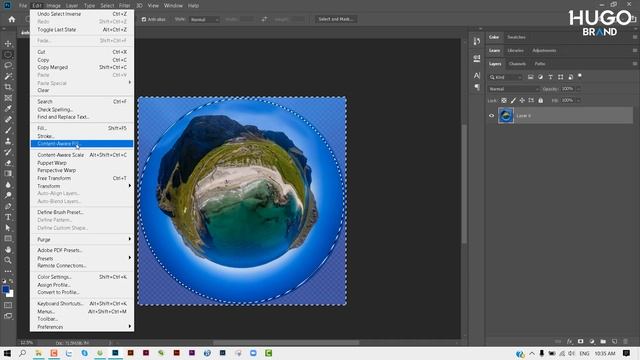The height and width of the screenshot is (360, 640).
Task: Hide Layer 0 with the eye icon
Action: [491, 116]
